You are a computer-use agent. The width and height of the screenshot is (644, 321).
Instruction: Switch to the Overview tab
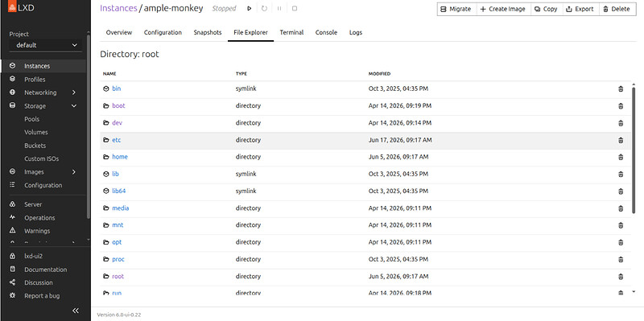[119, 32]
